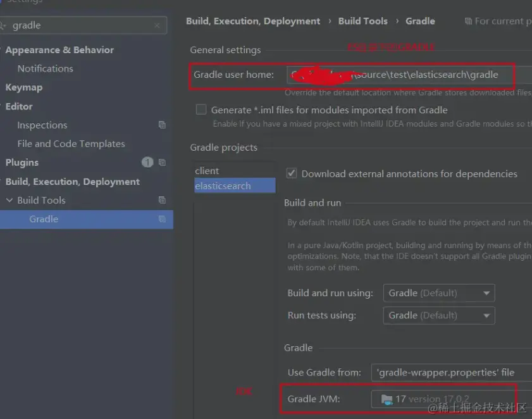Open Inspections settings page
The width and height of the screenshot is (532, 419).
click(42, 125)
